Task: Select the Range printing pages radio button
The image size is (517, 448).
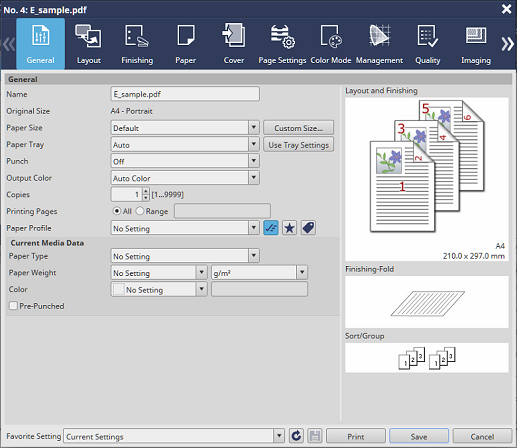Action: 140,211
